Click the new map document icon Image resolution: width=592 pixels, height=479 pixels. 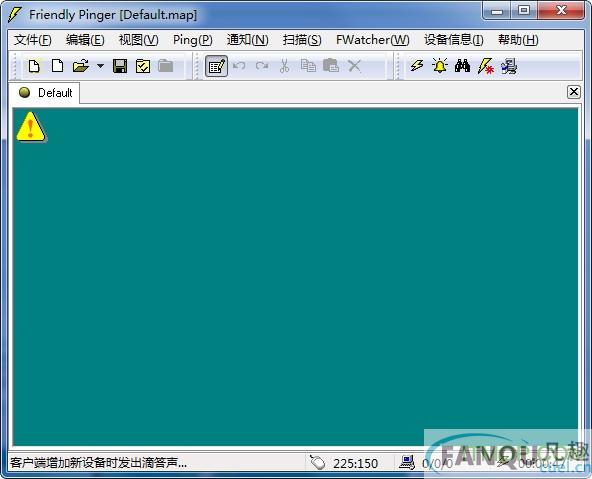click(34, 66)
